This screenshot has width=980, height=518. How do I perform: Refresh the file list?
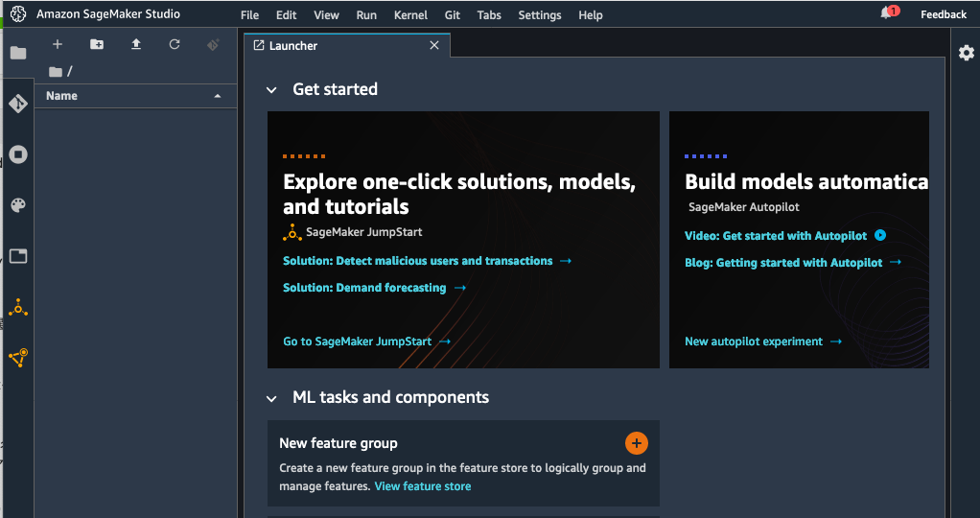pos(175,44)
